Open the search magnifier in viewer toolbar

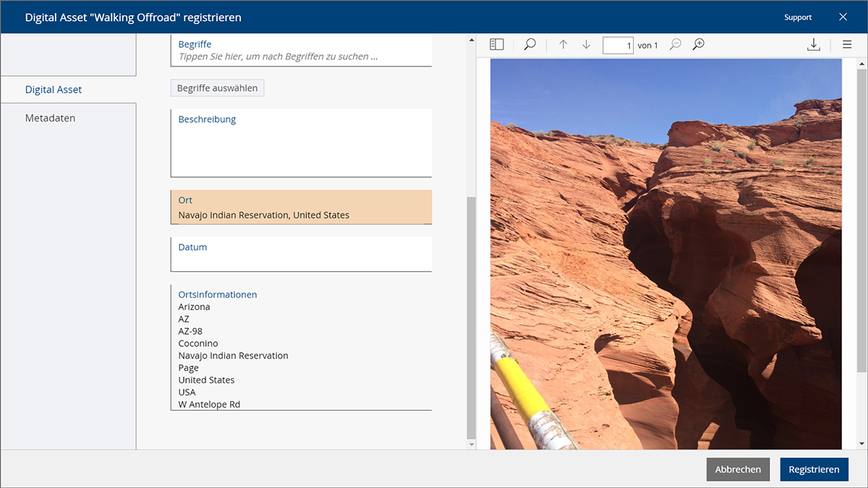529,45
